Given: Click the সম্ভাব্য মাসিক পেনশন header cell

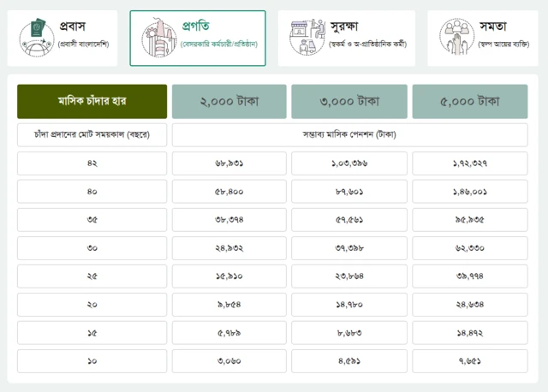Looking at the screenshot, I should pyautogui.click(x=349, y=134).
